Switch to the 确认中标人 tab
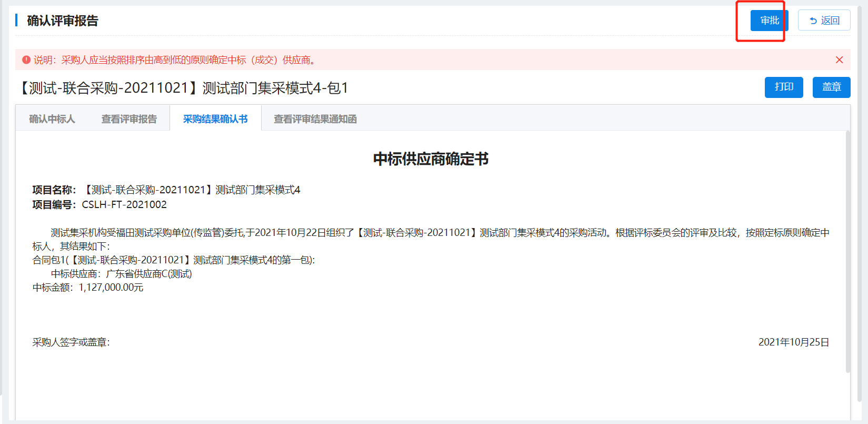The image size is (868, 424). [52, 119]
